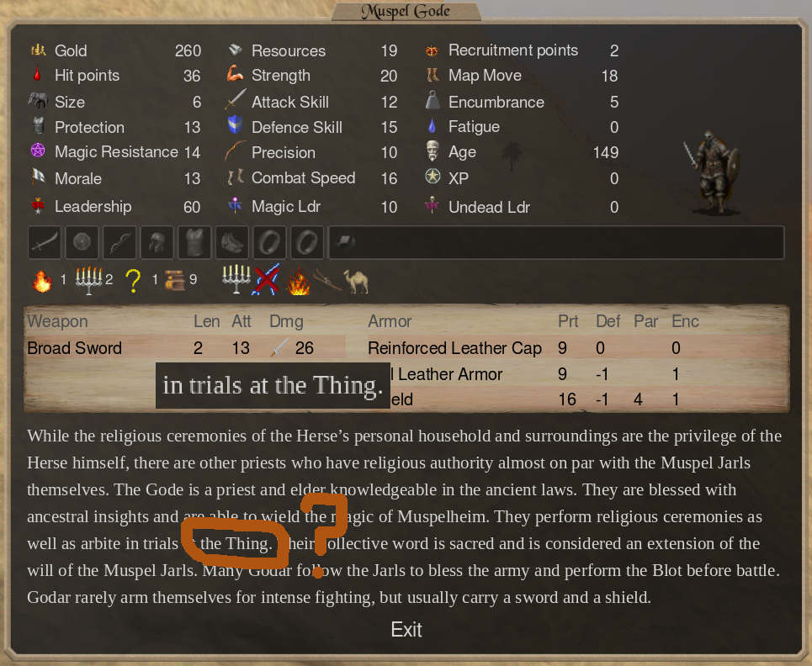Click the Leadership stat label
Viewport: 812px width, 666px height.
pyautogui.click(x=93, y=207)
